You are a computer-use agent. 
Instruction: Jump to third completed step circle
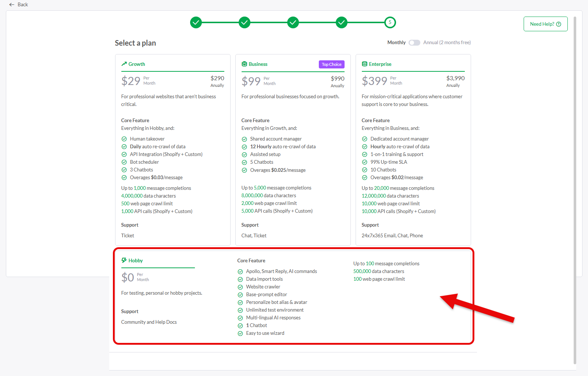pos(293,22)
